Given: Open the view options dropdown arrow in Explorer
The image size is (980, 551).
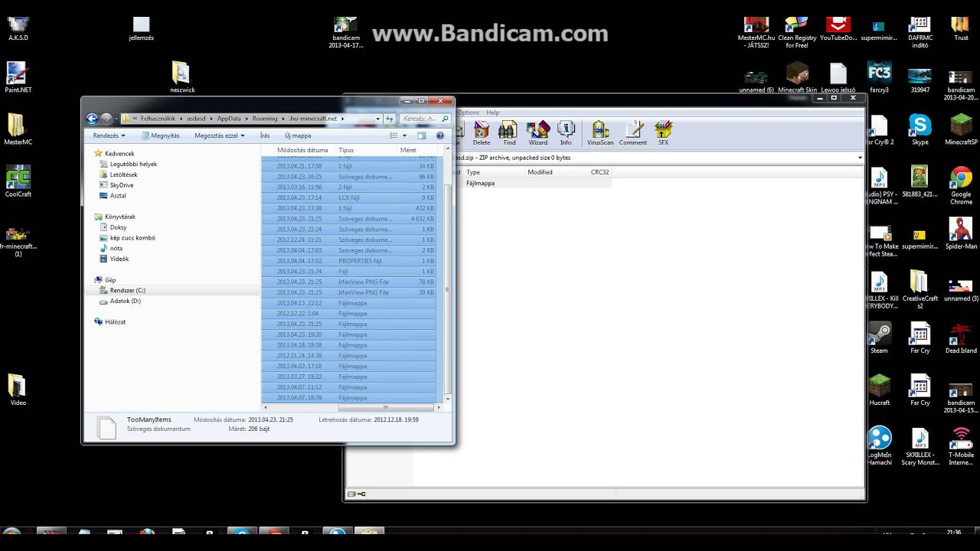Looking at the screenshot, I should 404,135.
